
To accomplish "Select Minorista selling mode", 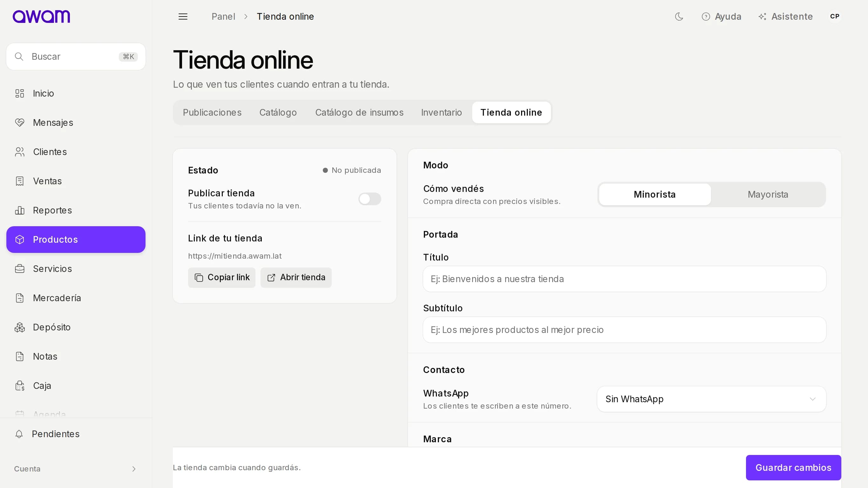I will 655,194.
